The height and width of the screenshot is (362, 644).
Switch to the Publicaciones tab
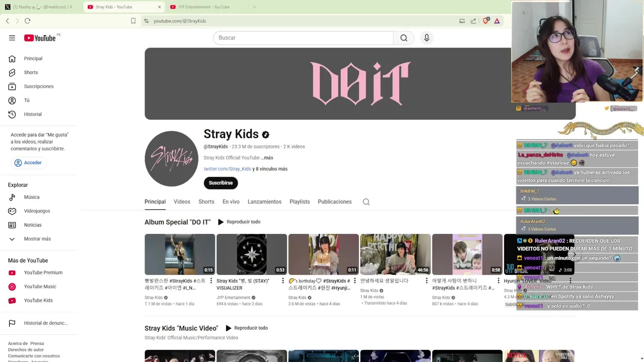point(335,202)
